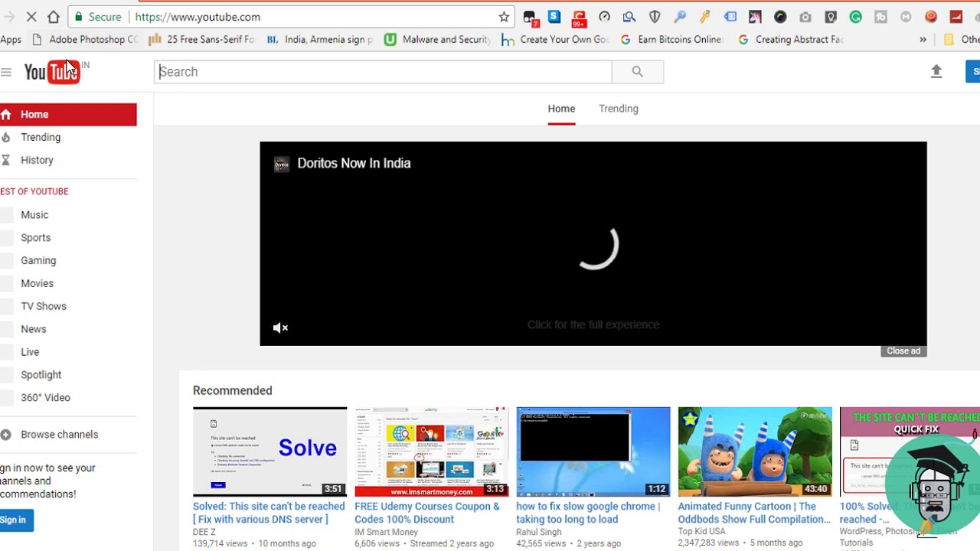The height and width of the screenshot is (551, 980).
Task: Open the Earn Bitcoins Online bookmark
Action: pyautogui.click(x=671, y=39)
